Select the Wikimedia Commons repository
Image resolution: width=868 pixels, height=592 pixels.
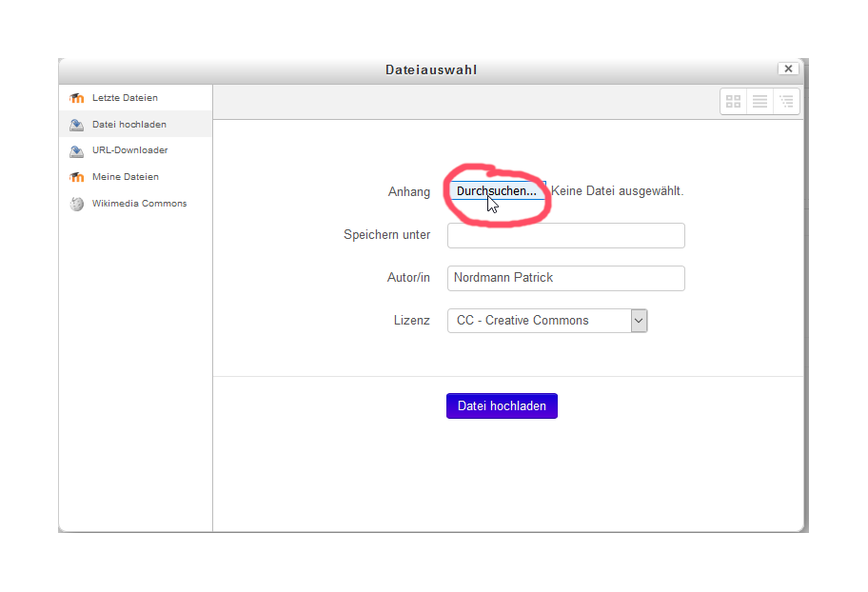point(139,204)
